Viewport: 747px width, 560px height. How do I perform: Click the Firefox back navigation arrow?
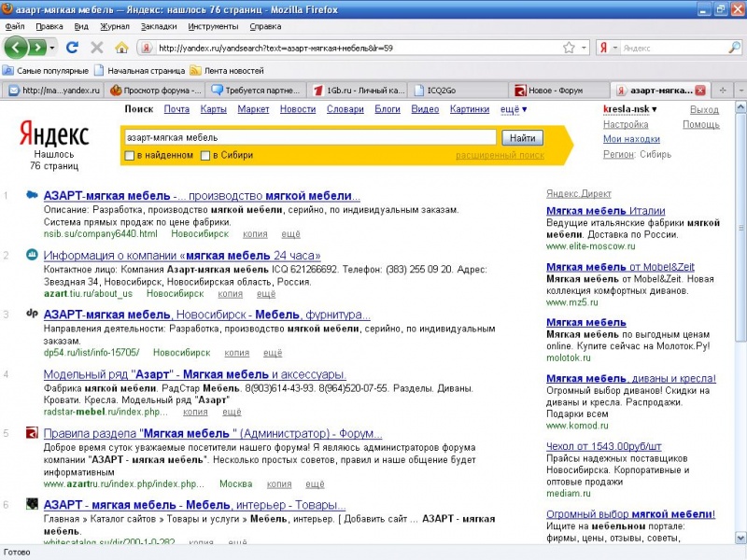[17, 47]
